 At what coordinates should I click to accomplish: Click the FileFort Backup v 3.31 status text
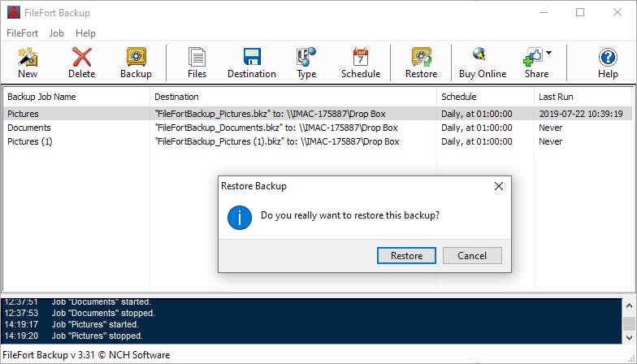pos(86,354)
